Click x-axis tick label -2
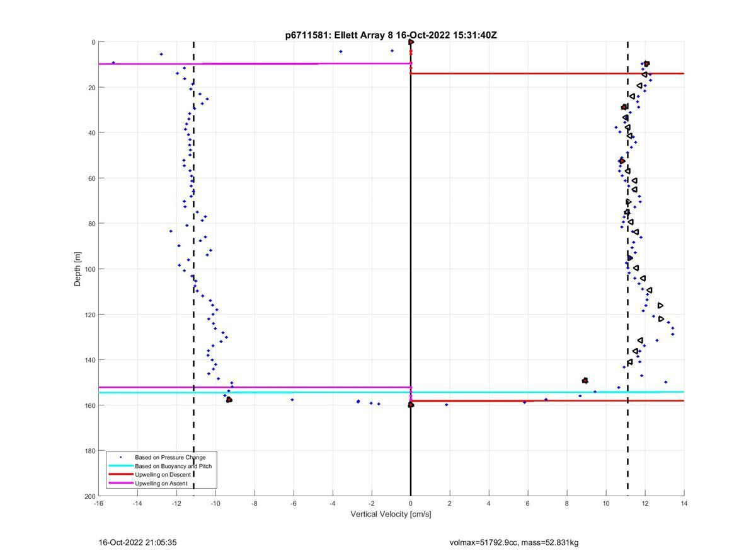756x558 pixels. (372, 503)
